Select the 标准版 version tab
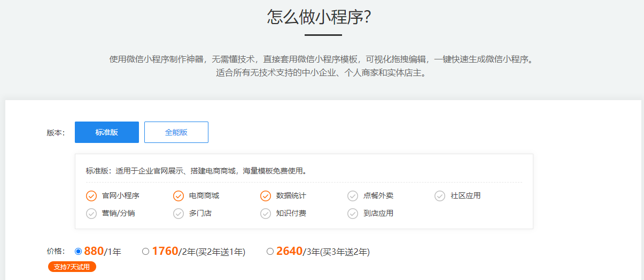Screen dimensions: 644x280 [106, 132]
